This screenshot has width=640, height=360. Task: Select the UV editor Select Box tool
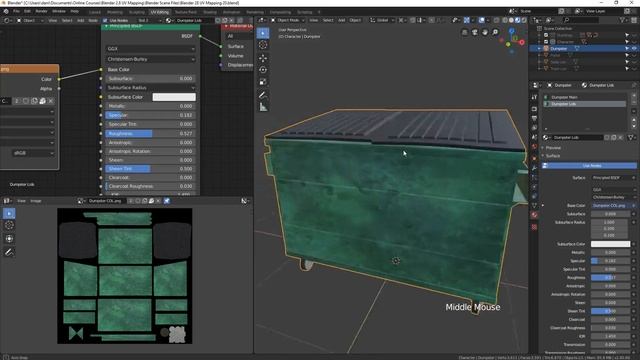click(9, 213)
